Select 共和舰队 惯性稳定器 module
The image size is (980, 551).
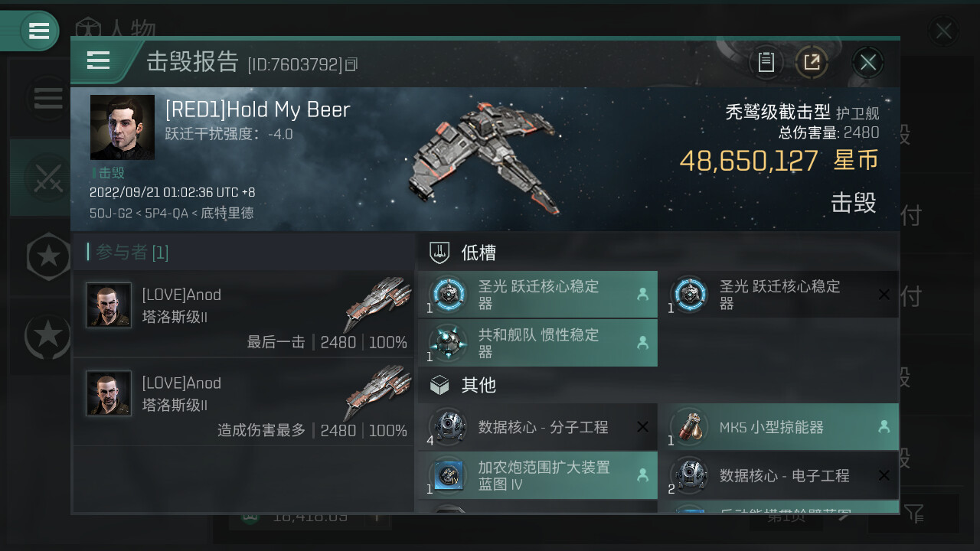pos(537,343)
